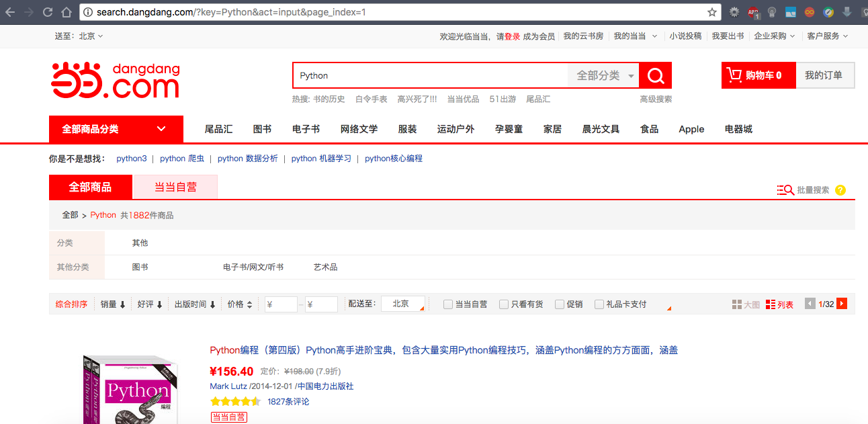Open the Apple navigation menu item
The height and width of the screenshot is (424, 868).
coord(691,129)
